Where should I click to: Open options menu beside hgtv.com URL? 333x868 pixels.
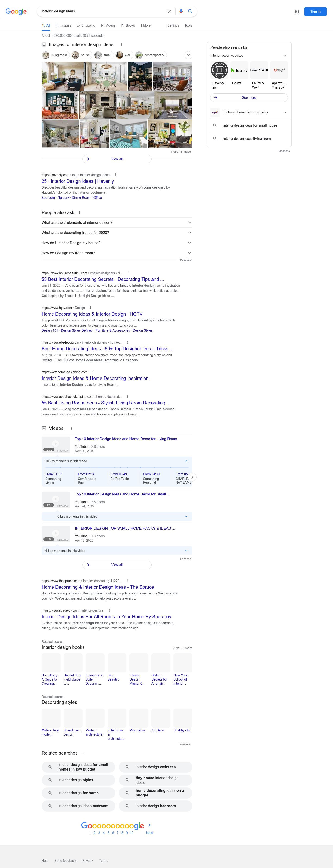pos(91,308)
